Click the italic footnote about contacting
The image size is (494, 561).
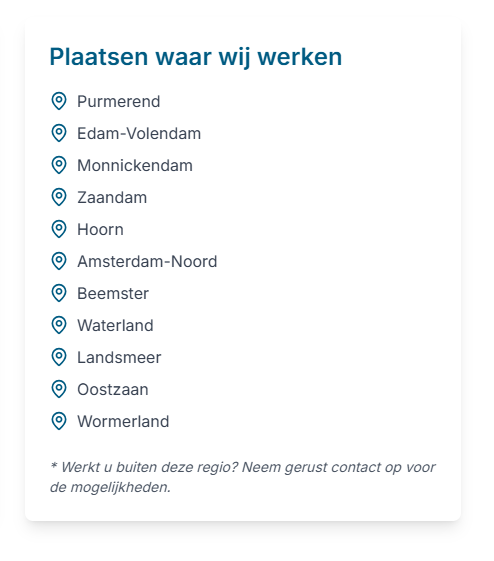(x=243, y=477)
